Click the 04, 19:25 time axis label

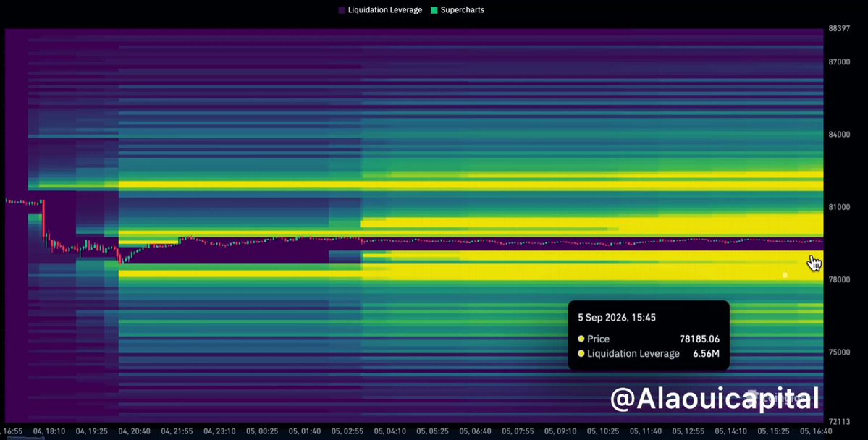[x=91, y=431]
